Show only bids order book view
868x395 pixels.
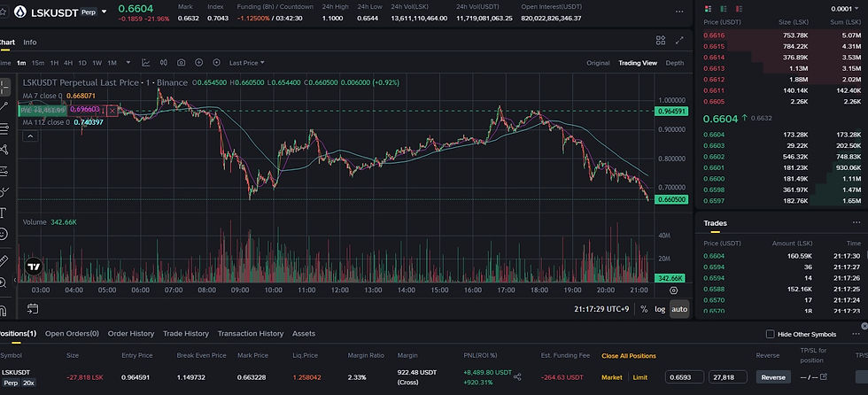(724, 9)
